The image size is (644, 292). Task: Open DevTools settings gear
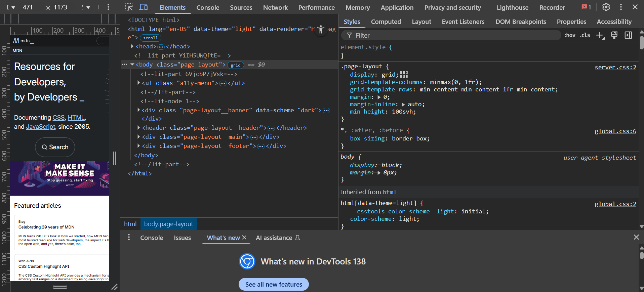(606, 7)
